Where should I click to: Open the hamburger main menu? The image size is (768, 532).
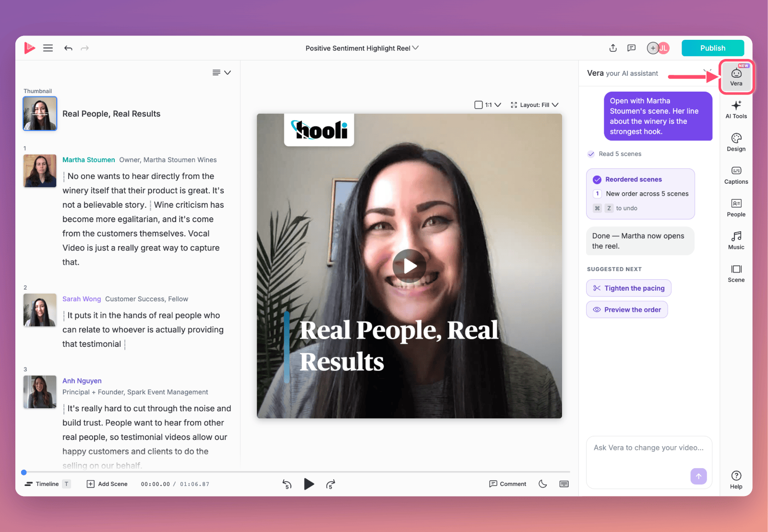tap(48, 48)
